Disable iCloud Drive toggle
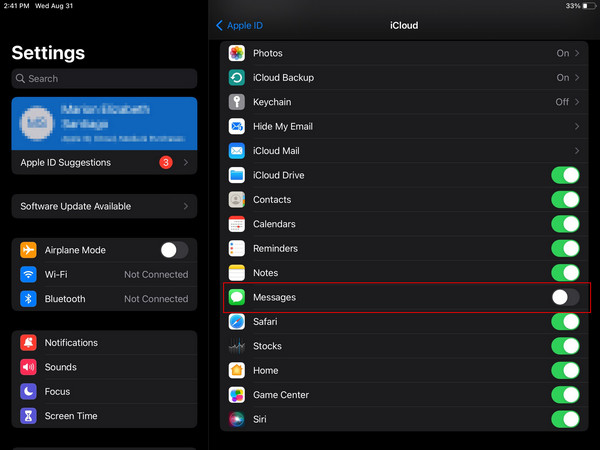 565,175
